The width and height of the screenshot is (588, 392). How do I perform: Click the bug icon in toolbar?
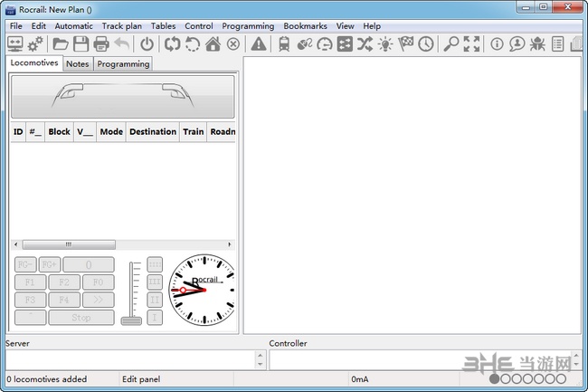537,43
